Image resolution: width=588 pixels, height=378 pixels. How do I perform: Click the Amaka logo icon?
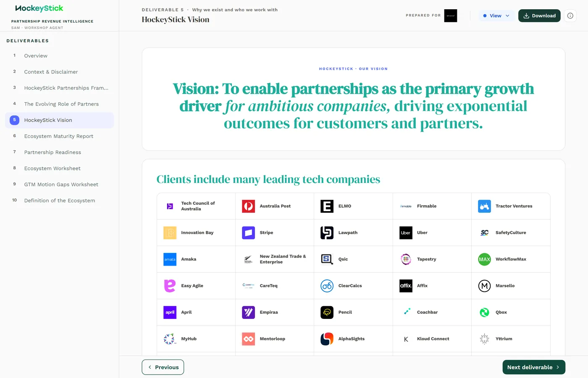coord(170,259)
